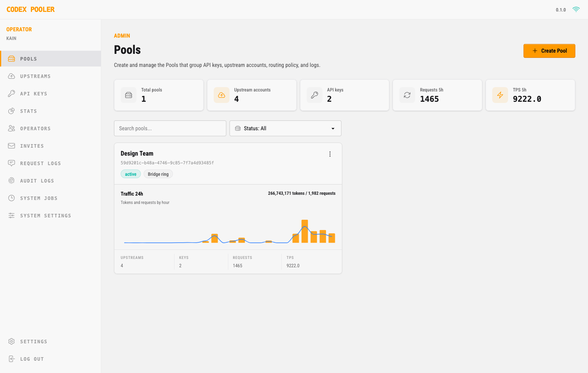The width and height of the screenshot is (588, 373).
Task: Click the Invites envelope icon
Action: [11, 146]
